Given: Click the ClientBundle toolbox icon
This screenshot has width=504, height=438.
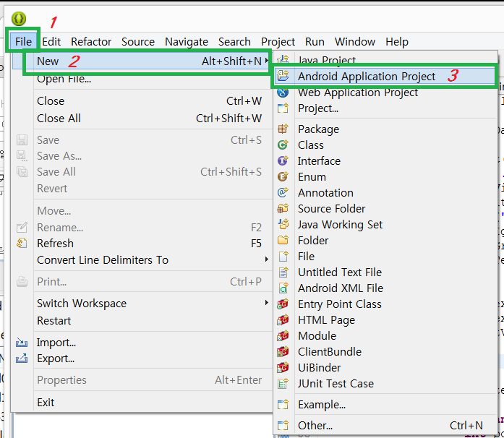Looking at the screenshot, I should [283, 351].
